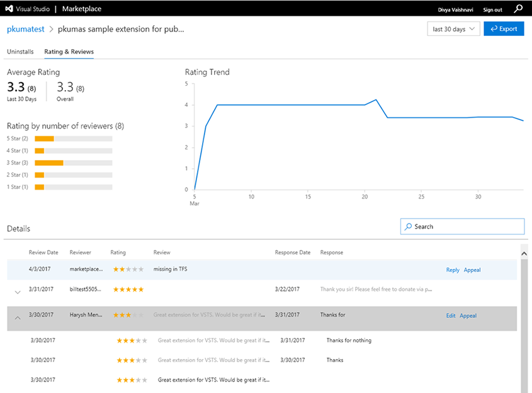
Task: Open Divya Vaishnavi user profile
Action: 455,10
